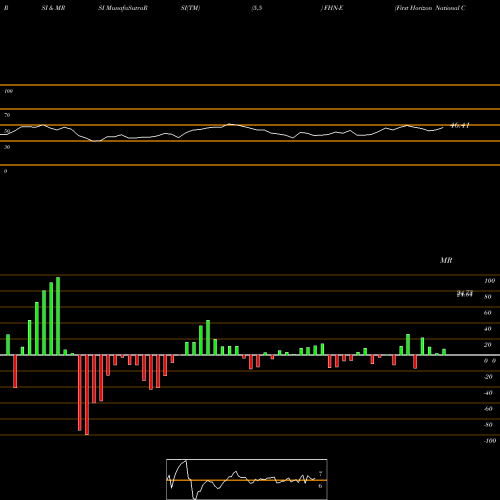This screenshot has height=500, width=500.
Task: Click the 6 label in the mini chart
Action: tap(320, 486)
